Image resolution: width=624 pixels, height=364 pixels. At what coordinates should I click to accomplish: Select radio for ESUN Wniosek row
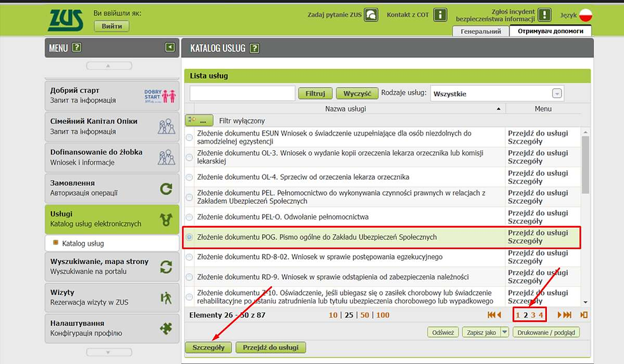[190, 137]
